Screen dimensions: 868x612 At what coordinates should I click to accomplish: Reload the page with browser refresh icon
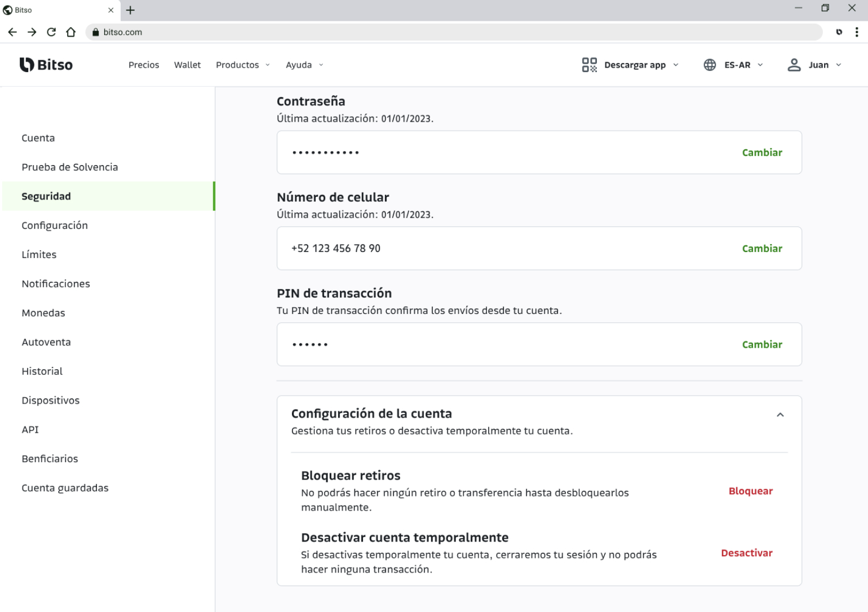tap(51, 32)
